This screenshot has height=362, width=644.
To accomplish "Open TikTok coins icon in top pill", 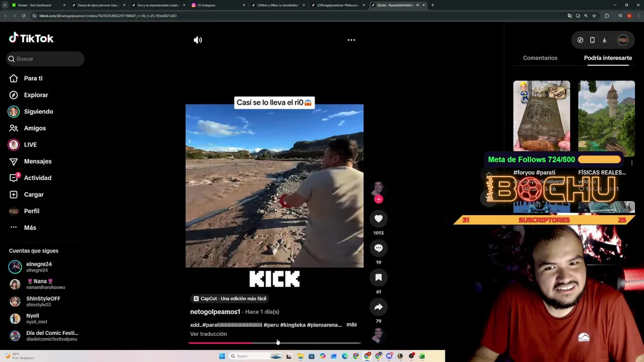I will 580,40.
